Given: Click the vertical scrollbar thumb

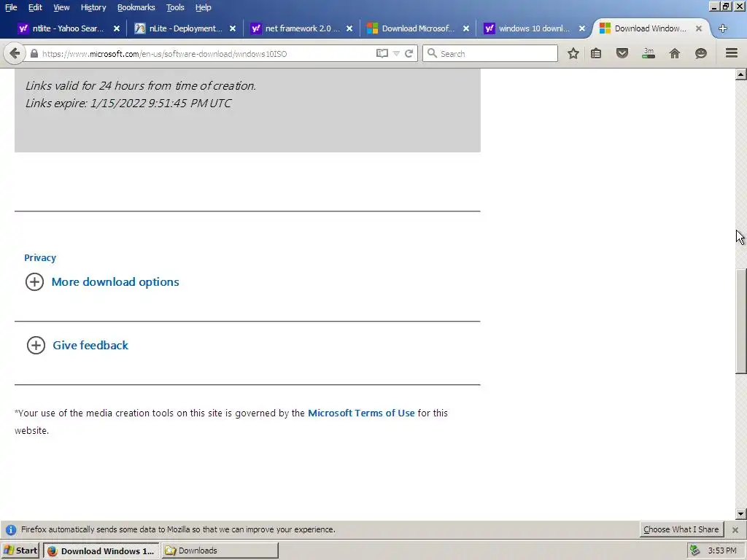Looking at the screenshot, I should tap(741, 322).
